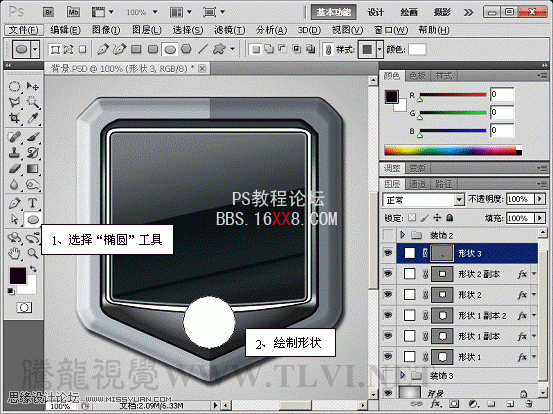The height and width of the screenshot is (414, 553).
Task: Pick a color from the spectrum ramp
Action: pyautogui.click(x=453, y=150)
